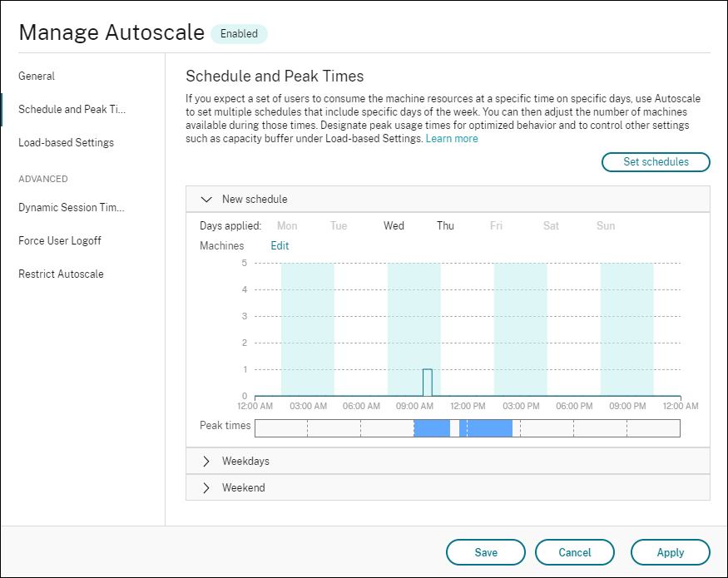This screenshot has width=728, height=578.
Task: Select the Schedule and Peak Times tab
Action: [x=72, y=109]
